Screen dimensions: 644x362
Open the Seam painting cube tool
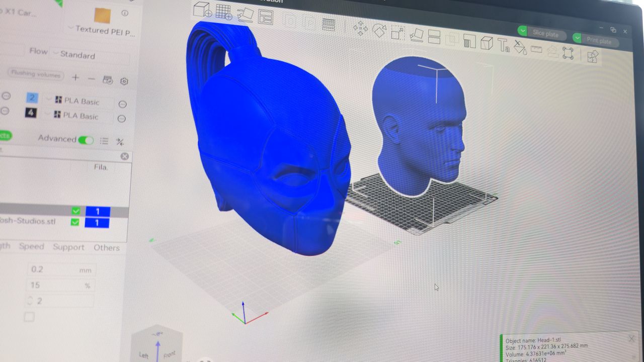click(x=486, y=43)
